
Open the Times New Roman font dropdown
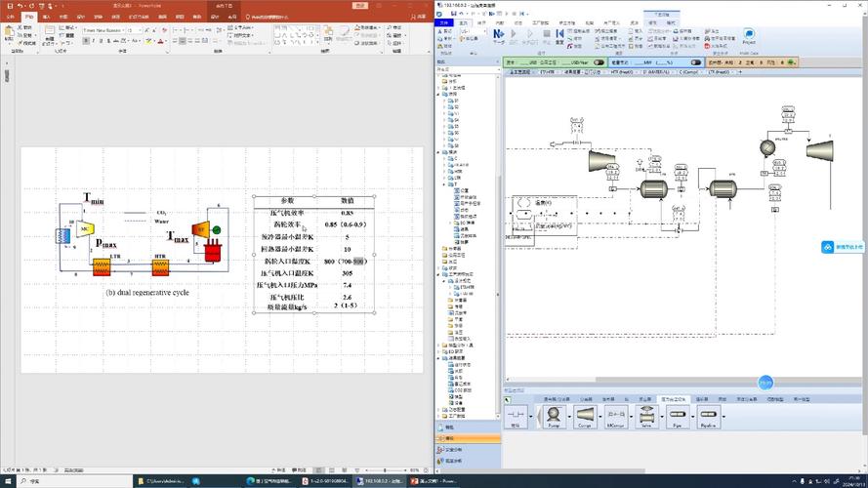pyautogui.click(x=123, y=30)
